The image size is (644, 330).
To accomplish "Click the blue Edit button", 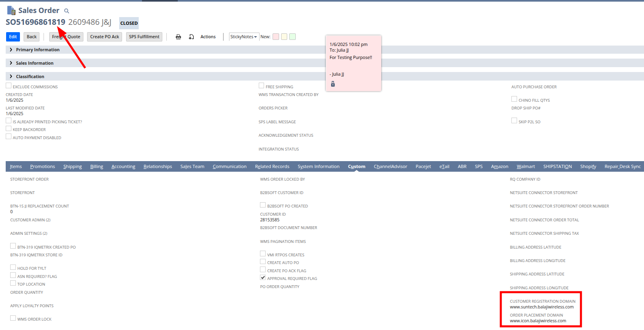I will [x=13, y=37].
